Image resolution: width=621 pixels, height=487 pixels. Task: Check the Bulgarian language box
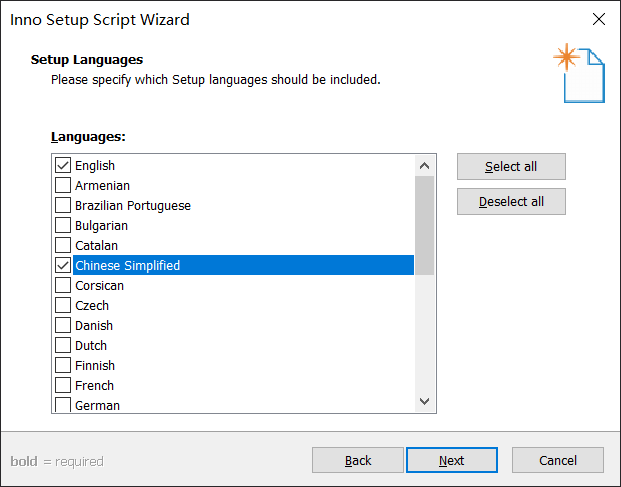63,225
